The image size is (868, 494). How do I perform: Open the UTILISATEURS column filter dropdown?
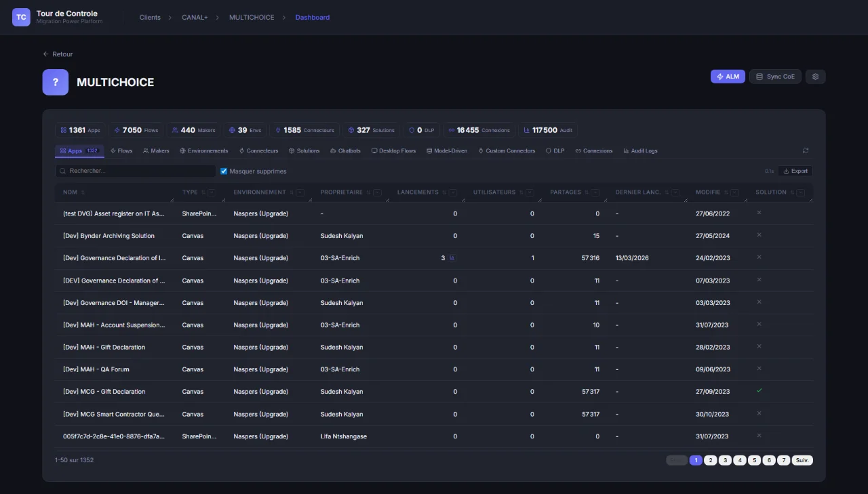click(x=530, y=192)
